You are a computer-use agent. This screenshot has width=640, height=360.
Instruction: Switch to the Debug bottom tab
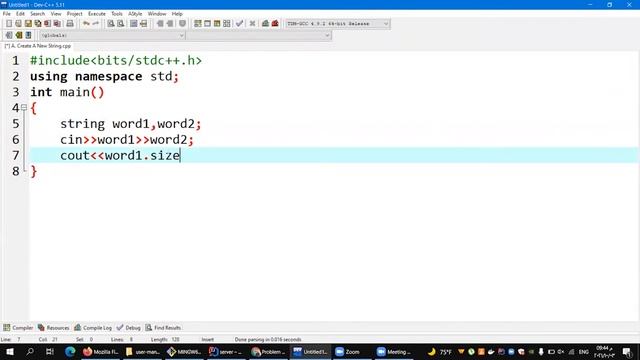(128, 328)
